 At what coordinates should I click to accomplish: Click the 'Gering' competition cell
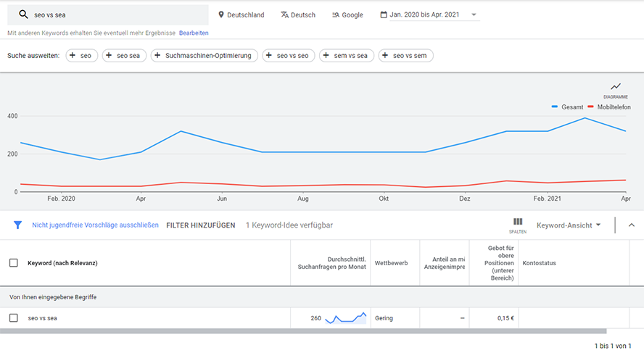point(384,318)
